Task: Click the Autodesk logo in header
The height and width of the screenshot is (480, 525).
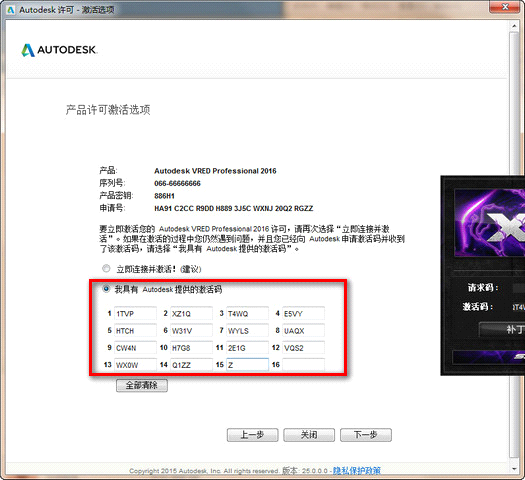Action: [59, 50]
